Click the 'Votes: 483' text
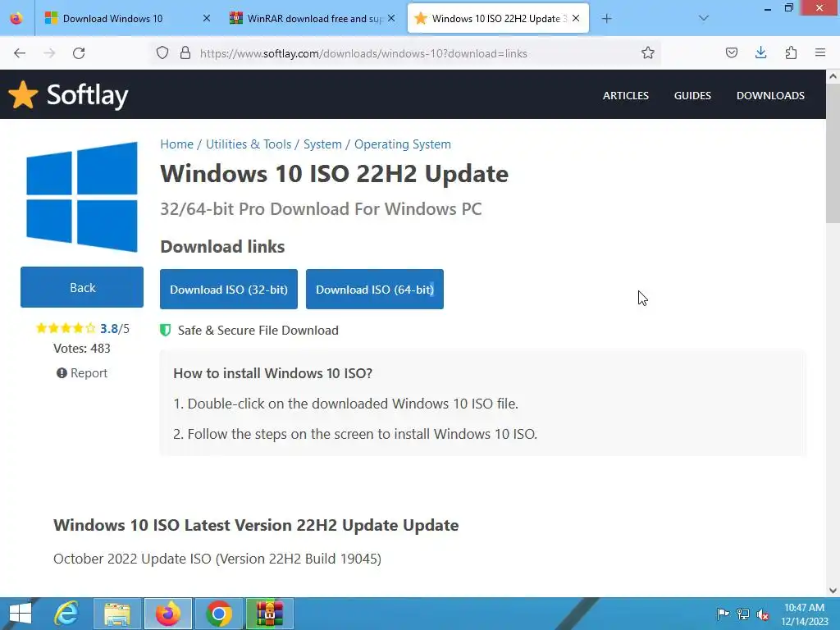This screenshot has width=840, height=630. pos(82,348)
